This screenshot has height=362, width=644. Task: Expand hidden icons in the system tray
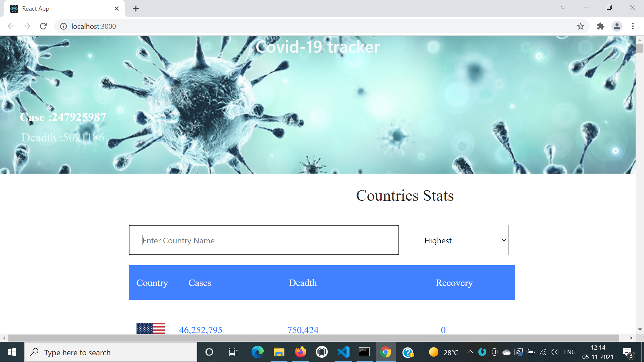click(470, 352)
